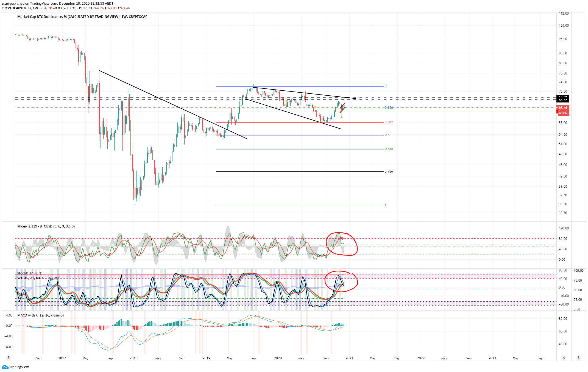Select the StochX (14, 3, 3) indicator label
Image resolution: width=588 pixels, height=372 pixels.
30,273
